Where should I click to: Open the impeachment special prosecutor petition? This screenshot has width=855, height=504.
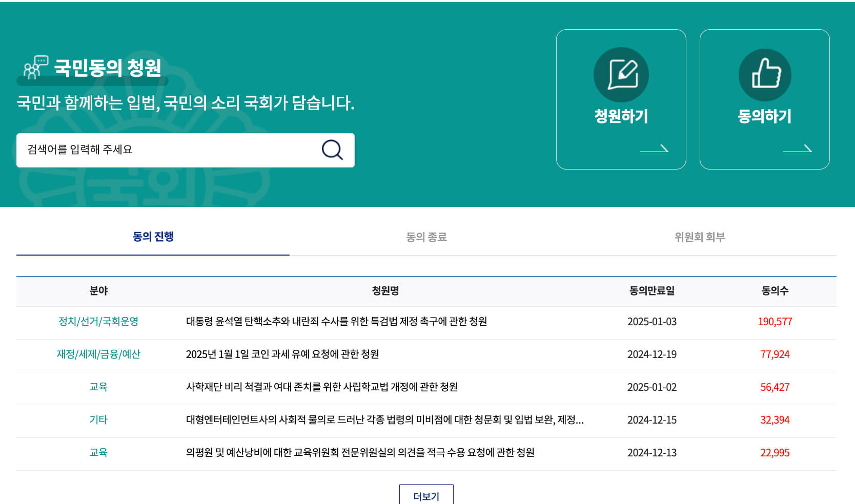point(337,322)
